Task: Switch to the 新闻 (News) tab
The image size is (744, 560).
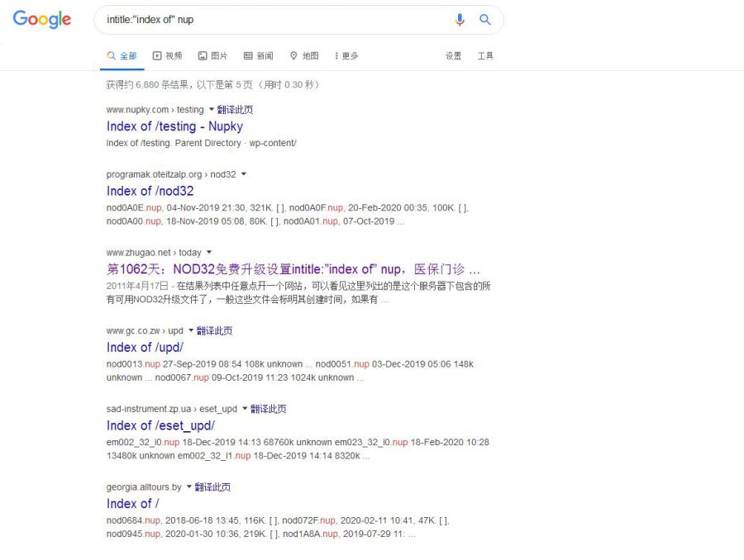Action: [259, 56]
